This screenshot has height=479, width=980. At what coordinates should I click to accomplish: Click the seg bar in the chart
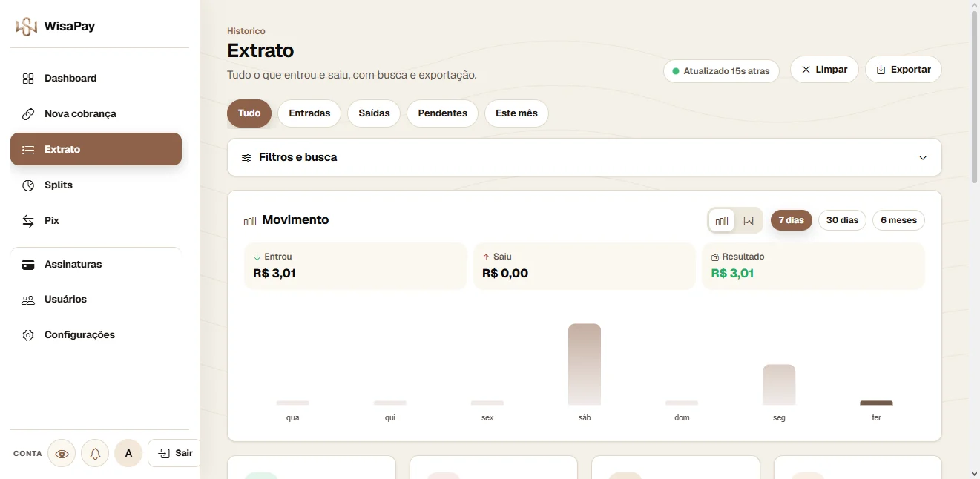click(x=779, y=385)
